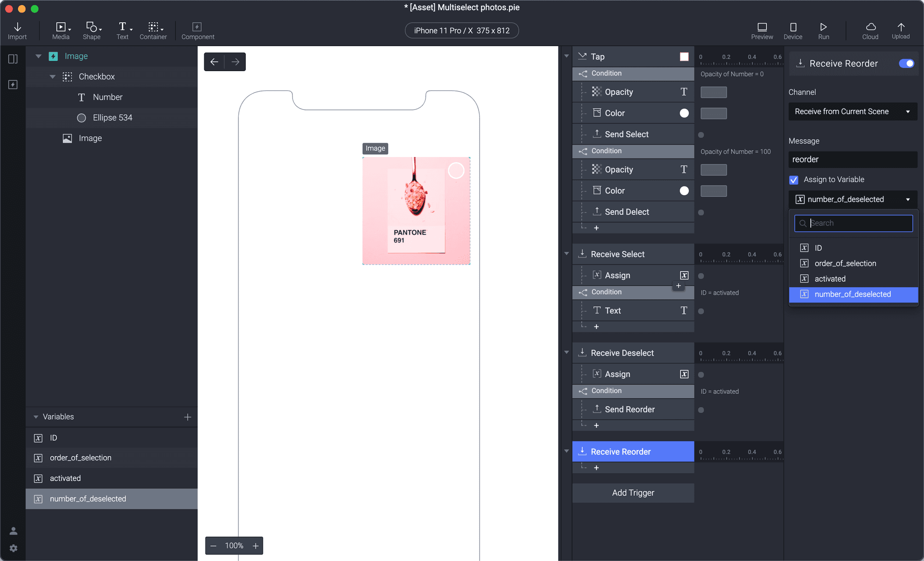Screen dimensions: 924x561
Task: Add a new variable with plus icon
Action: coord(188,417)
